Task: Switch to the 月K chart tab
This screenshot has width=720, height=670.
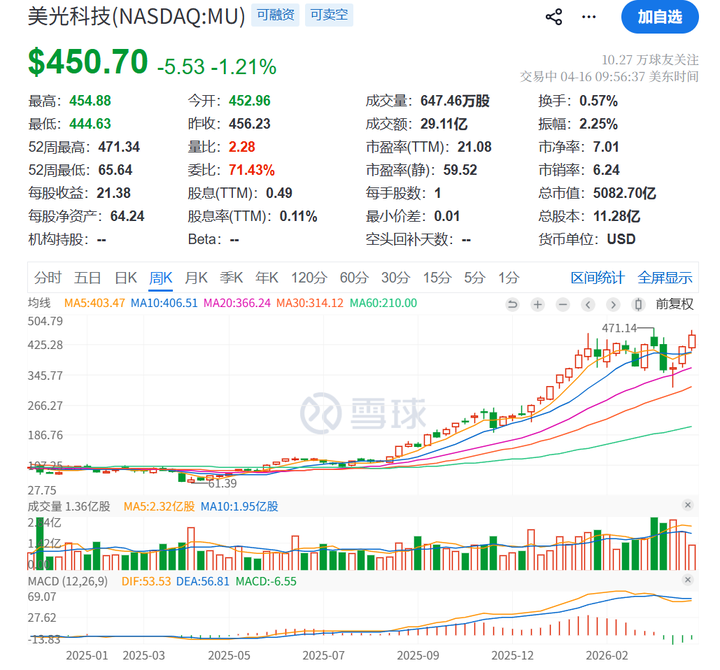Action: coord(196,277)
